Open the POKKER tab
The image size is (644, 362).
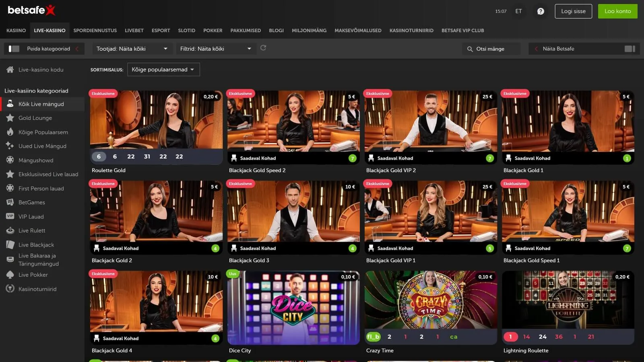pos(213,31)
